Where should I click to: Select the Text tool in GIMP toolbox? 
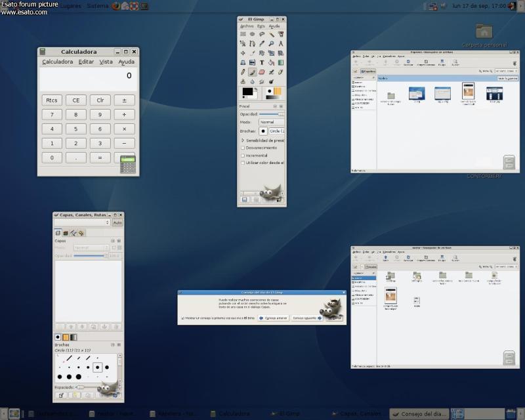(262, 62)
